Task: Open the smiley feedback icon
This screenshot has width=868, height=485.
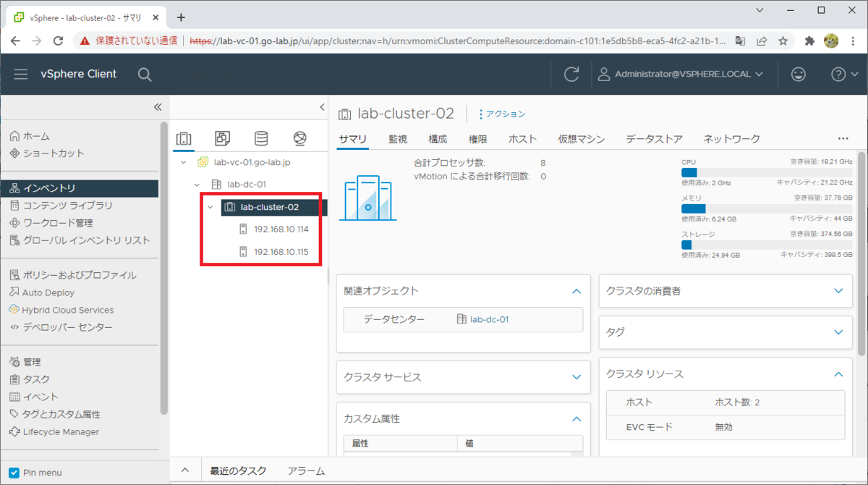Action: point(799,74)
